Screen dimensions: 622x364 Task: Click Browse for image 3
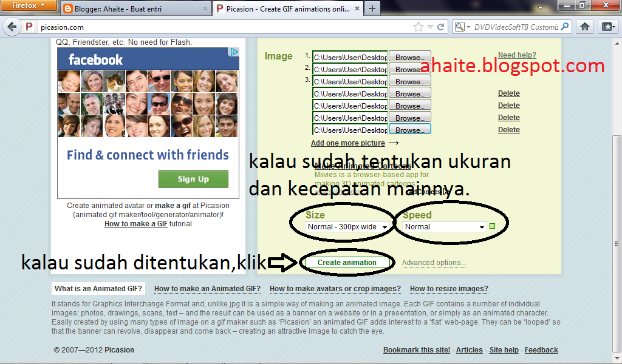pyautogui.click(x=410, y=81)
